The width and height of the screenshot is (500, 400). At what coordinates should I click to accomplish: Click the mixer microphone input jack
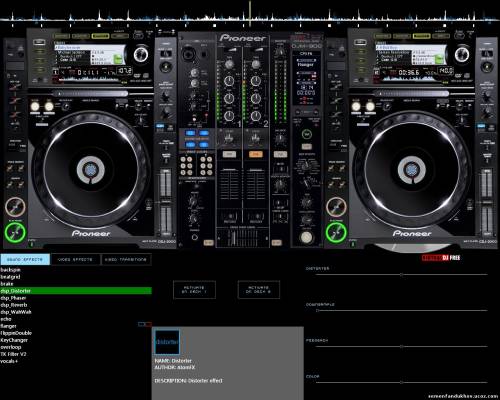(189, 54)
